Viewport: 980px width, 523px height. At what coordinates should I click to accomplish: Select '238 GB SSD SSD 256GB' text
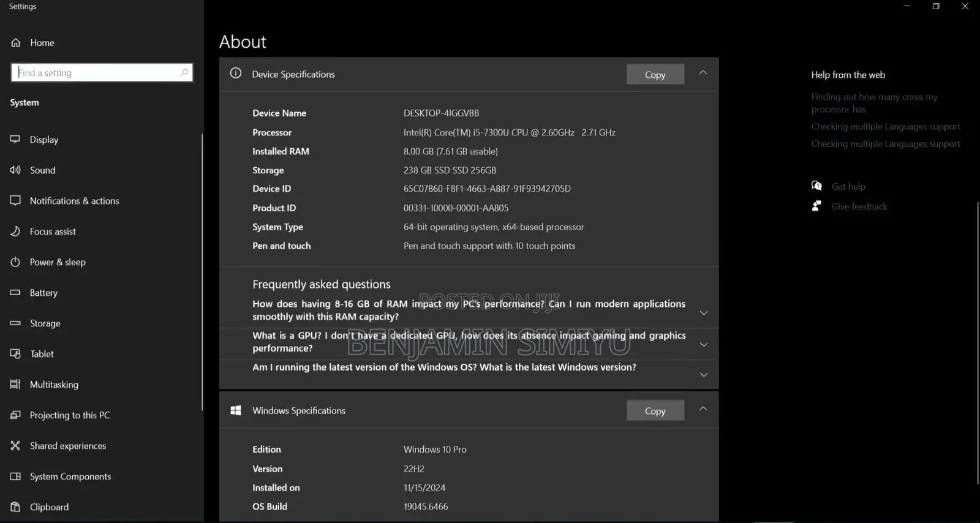[450, 170]
